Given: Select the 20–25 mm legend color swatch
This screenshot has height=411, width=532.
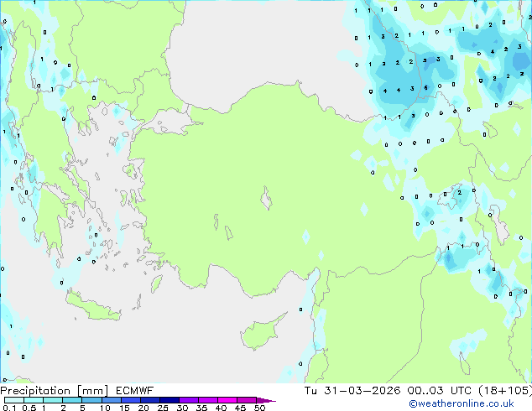Looking at the screenshot, I should point(150,400).
